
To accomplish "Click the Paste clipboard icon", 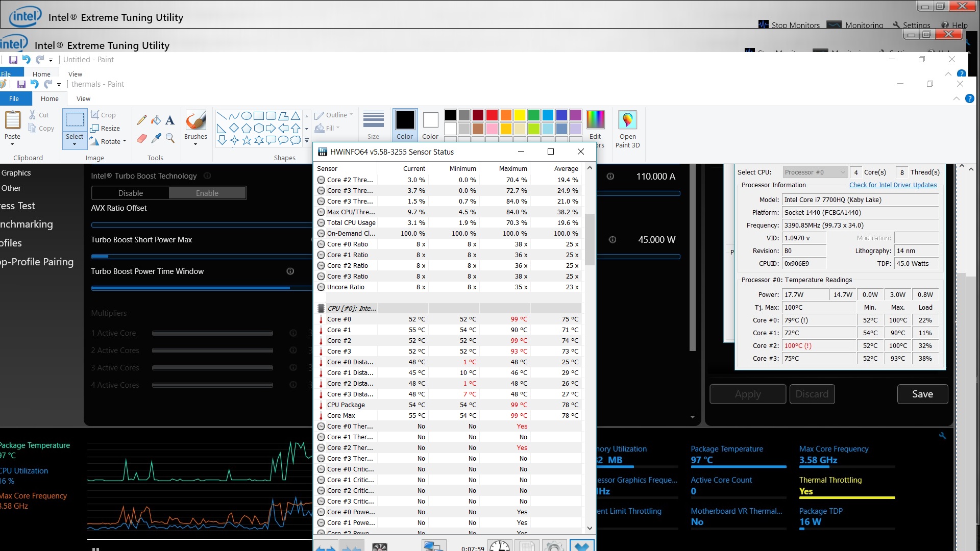I will click(x=12, y=121).
